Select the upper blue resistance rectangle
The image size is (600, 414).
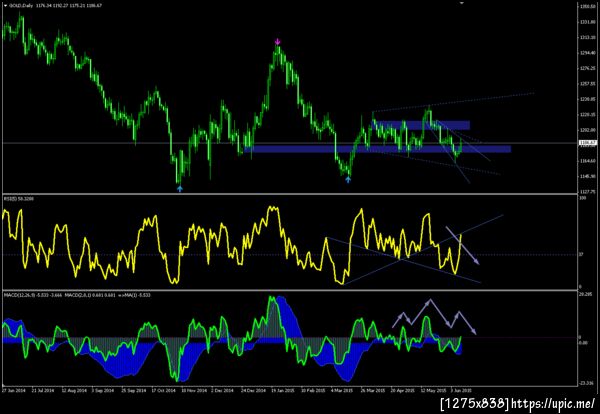coord(422,125)
